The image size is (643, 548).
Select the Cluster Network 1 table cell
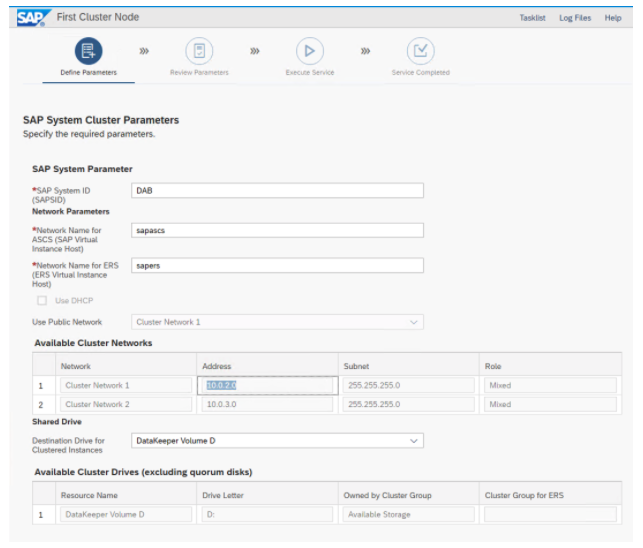coord(125,386)
